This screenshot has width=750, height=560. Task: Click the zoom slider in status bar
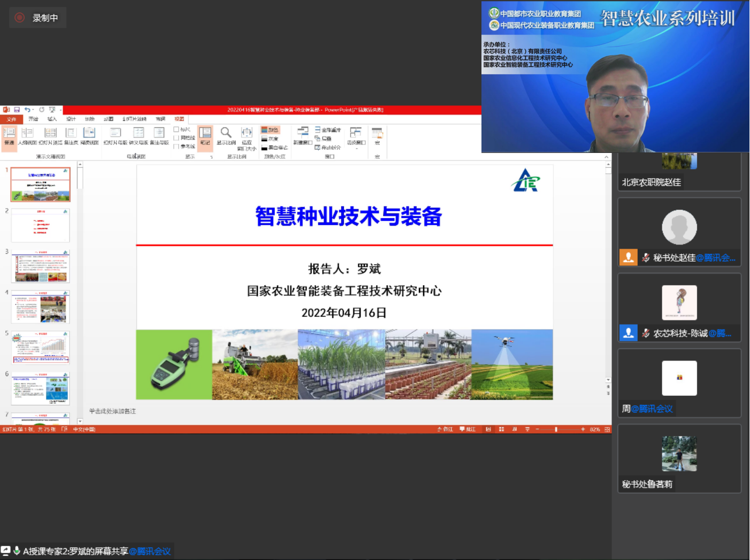coord(556,429)
